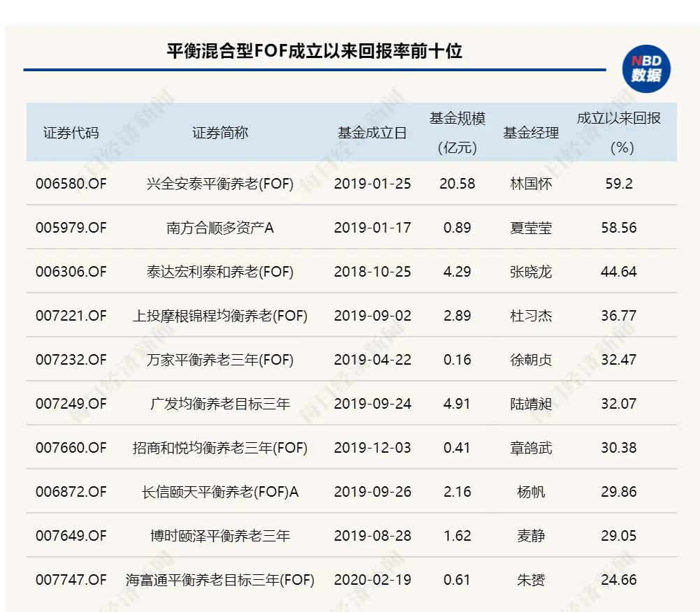
Task: Click fund name 海富通平衡养老目标三年(FOF)
Action: point(220,580)
